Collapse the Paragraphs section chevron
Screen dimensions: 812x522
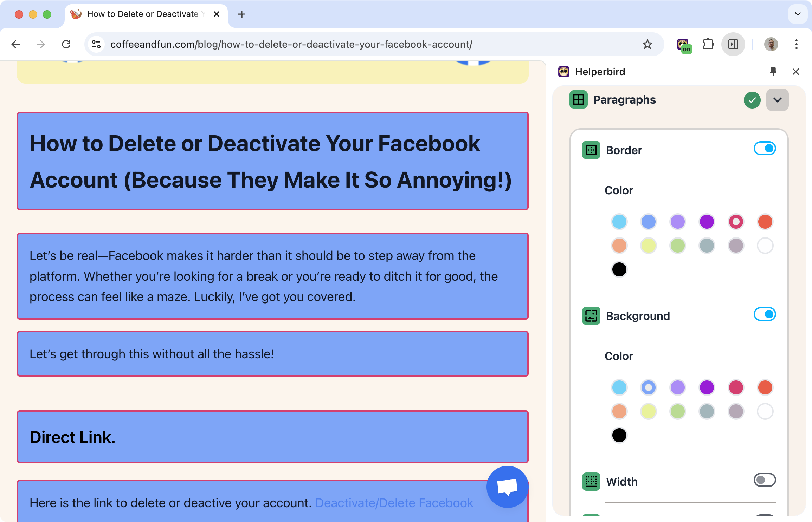[x=777, y=100]
